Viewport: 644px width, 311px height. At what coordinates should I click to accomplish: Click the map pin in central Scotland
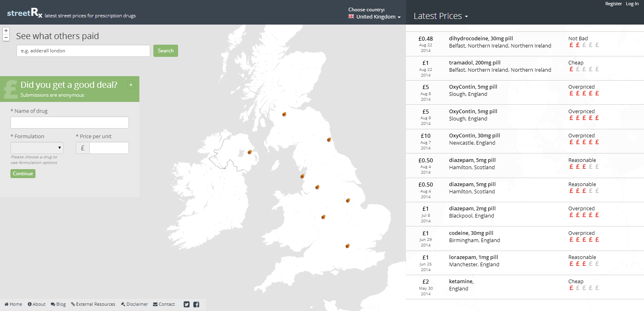284,114
